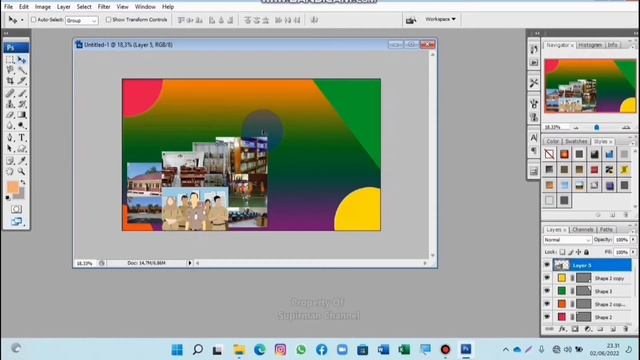This screenshot has width=640, height=360.
Task: Select the Rectangular Marquee tool
Action: [10, 60]
